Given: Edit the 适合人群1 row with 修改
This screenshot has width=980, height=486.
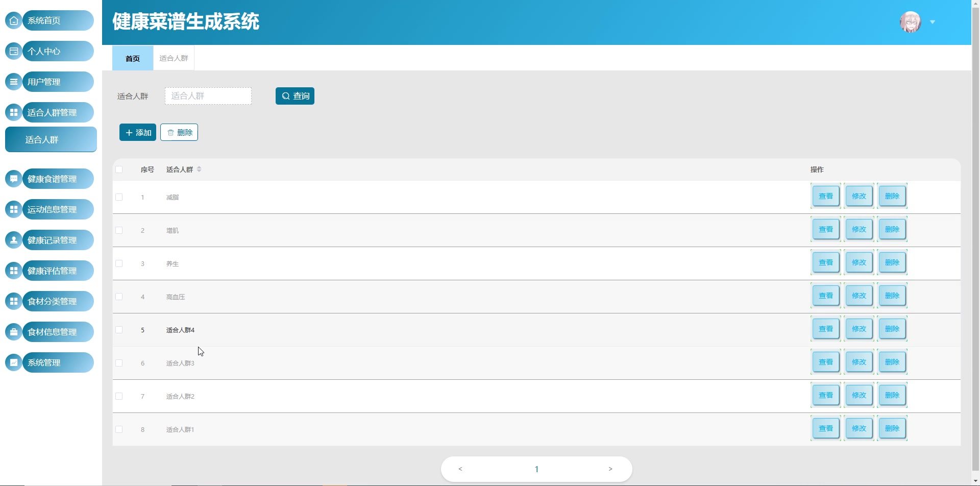Looking at the screenshot, I should point(859,428).
